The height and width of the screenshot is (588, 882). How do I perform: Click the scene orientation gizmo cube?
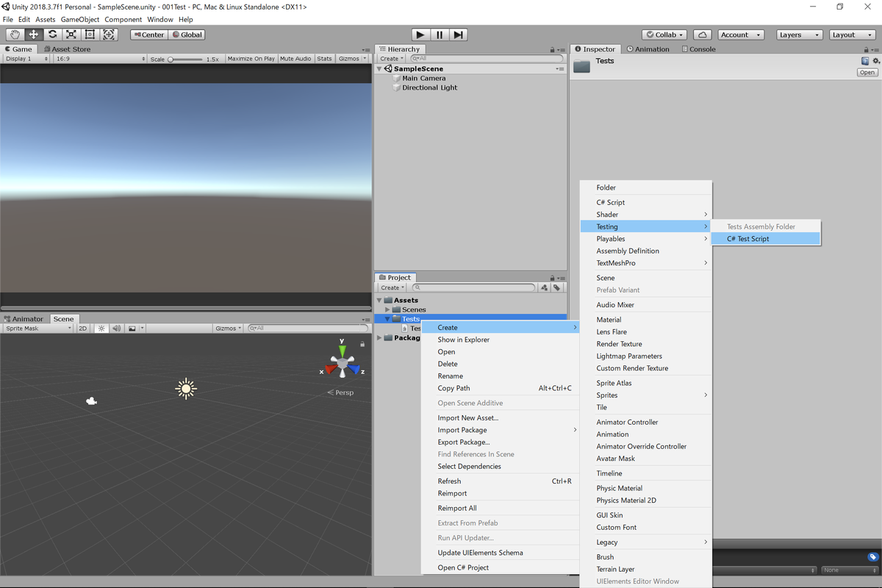[x=343, y=363]
